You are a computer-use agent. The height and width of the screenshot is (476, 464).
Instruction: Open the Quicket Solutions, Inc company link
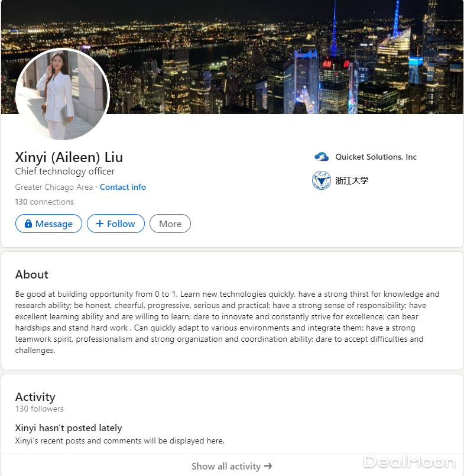[x=376, y=157]
